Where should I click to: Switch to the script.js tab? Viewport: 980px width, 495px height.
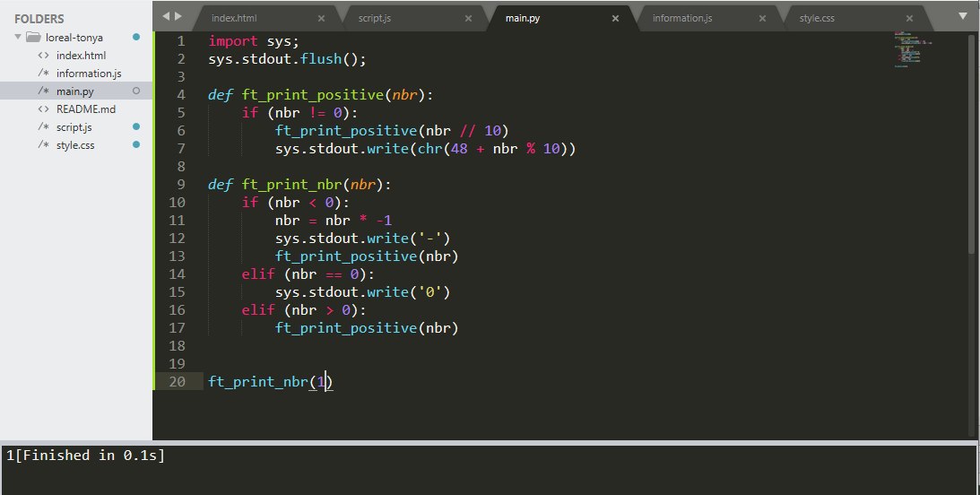pos(375,18)
